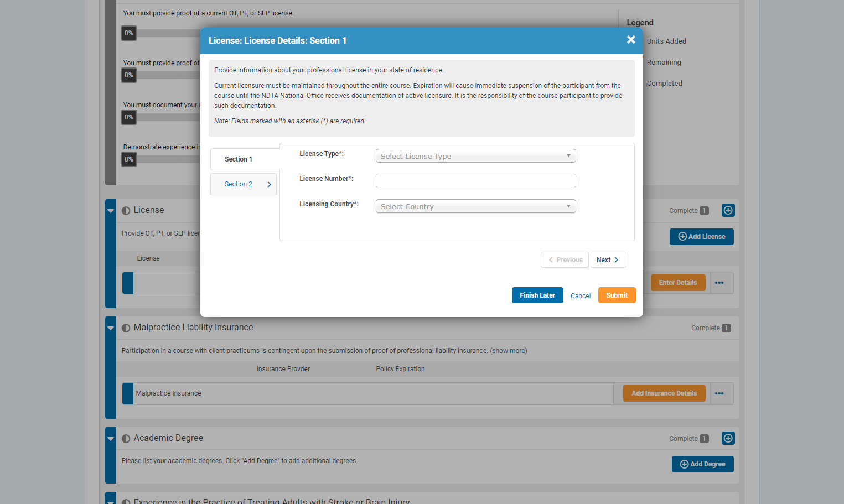The height and width of the screenshot is (504, 844).
Task: Click the Insurance Provder column header
Action: (283, 369)
